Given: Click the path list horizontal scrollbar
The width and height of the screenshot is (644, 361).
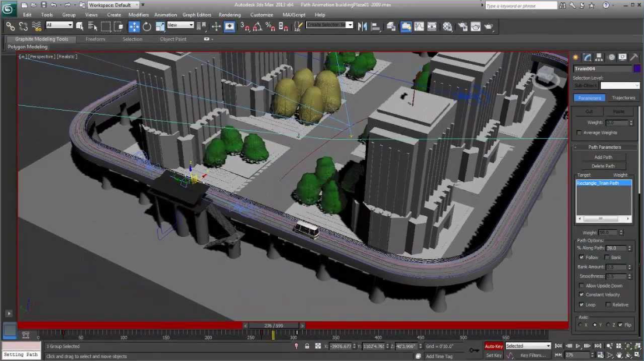Looking at the screenshot, I should coord(603,219).
